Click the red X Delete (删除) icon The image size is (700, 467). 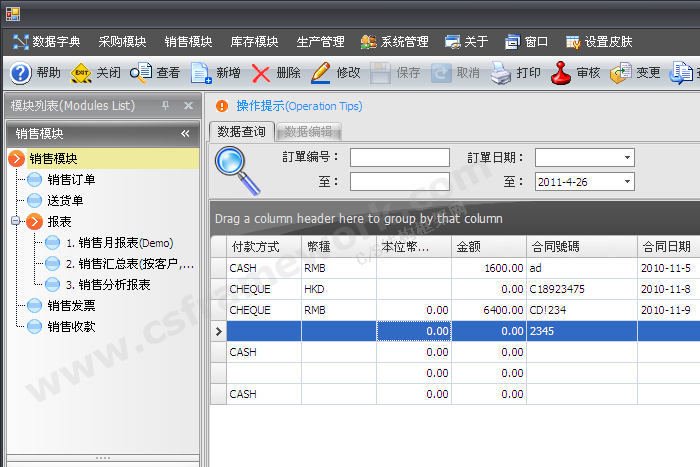tap(261, 73)
